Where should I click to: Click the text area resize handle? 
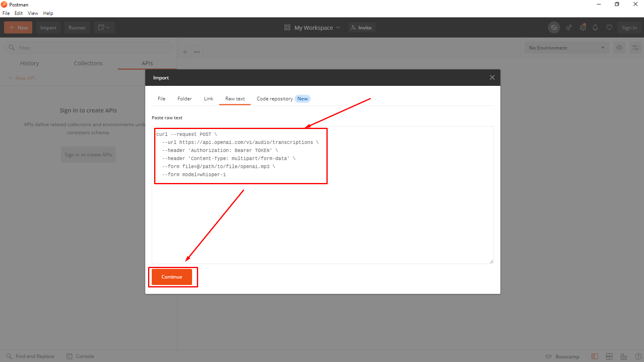(x=491, y=262)
